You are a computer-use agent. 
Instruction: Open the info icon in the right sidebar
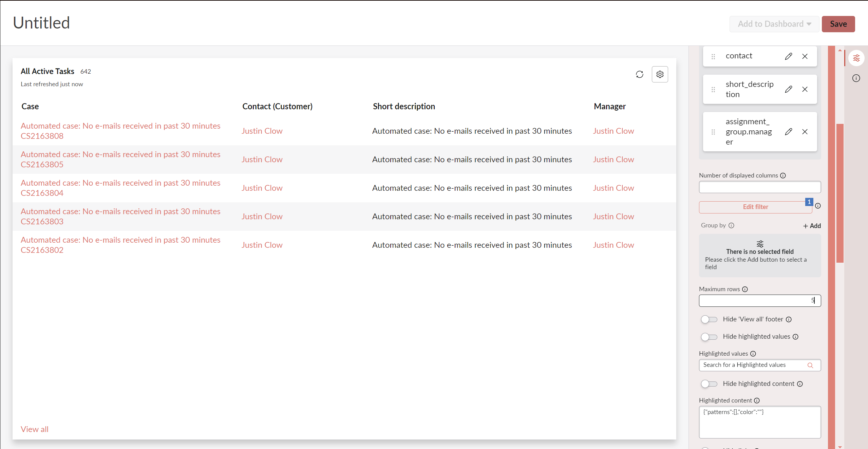coord(856,78)
